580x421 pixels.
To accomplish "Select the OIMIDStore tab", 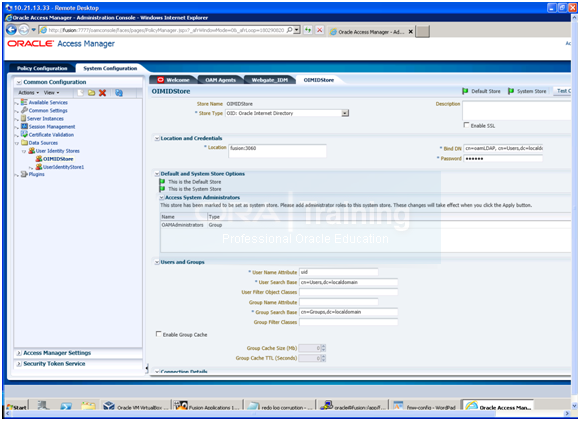I will 318,80.
